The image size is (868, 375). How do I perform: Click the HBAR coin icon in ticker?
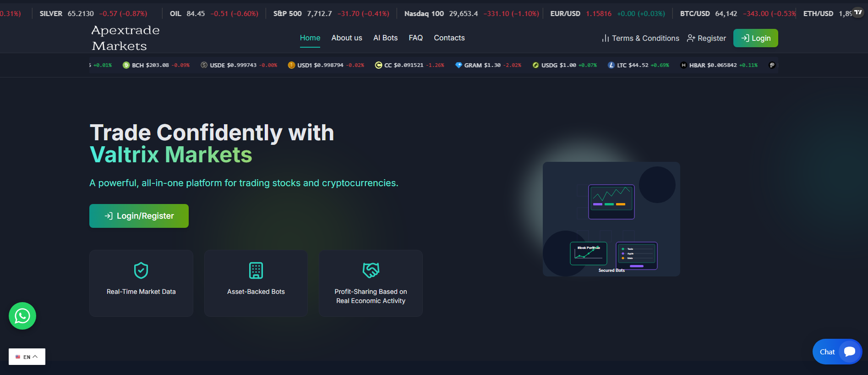point(683,65)
